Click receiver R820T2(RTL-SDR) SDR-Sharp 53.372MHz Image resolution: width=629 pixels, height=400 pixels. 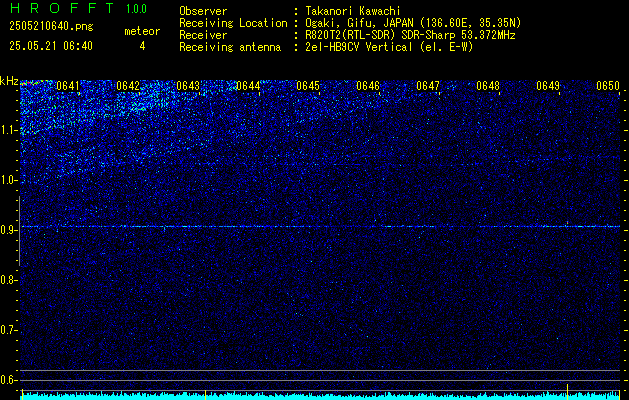tap(410, 35)
